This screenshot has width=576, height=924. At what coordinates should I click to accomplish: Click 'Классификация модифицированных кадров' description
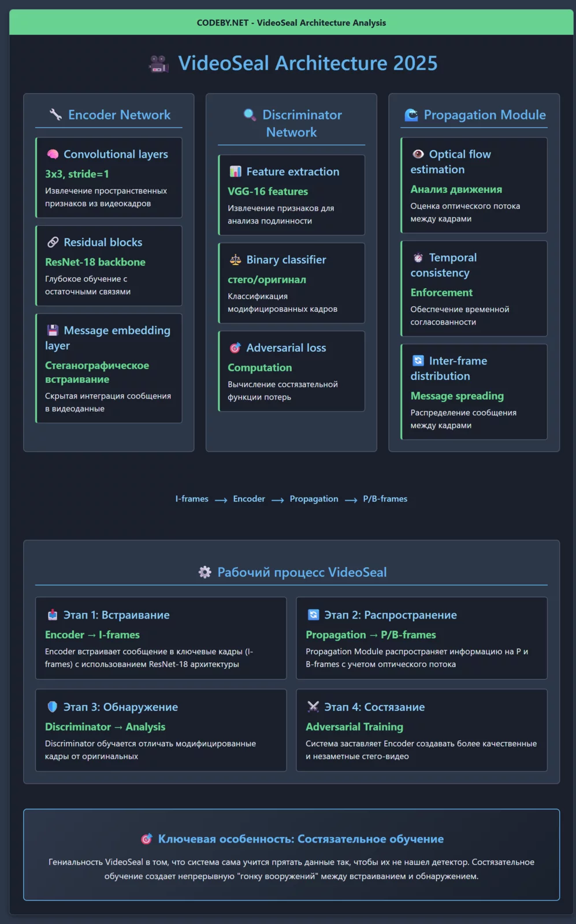[x=283, y=303]
